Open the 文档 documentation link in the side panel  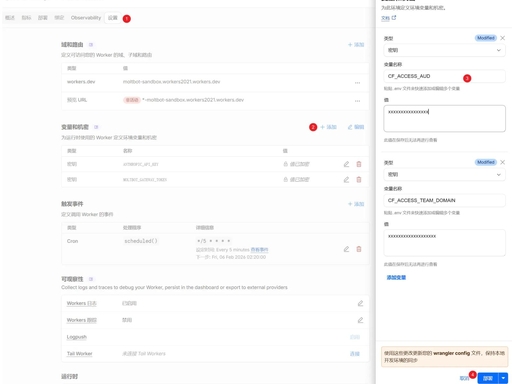(x=385, y=18)
